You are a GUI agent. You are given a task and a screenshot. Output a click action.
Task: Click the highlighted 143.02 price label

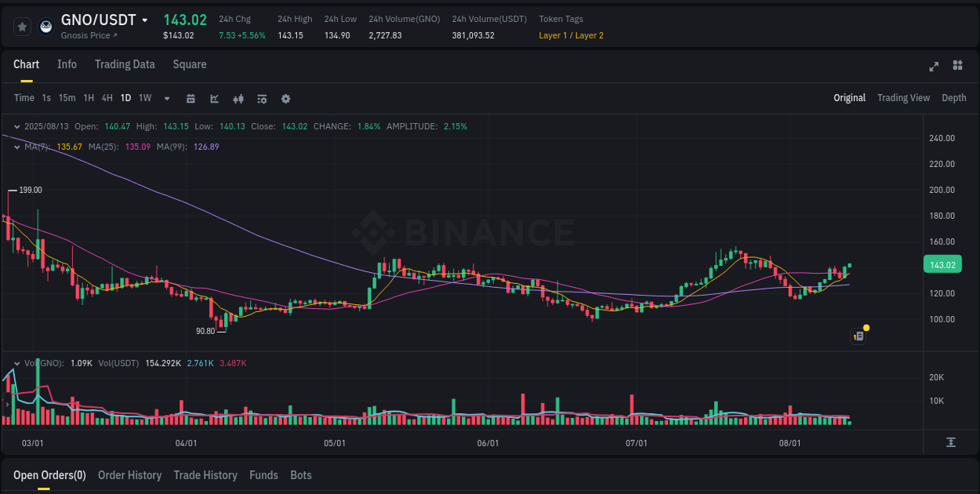(x=942, y=264)
